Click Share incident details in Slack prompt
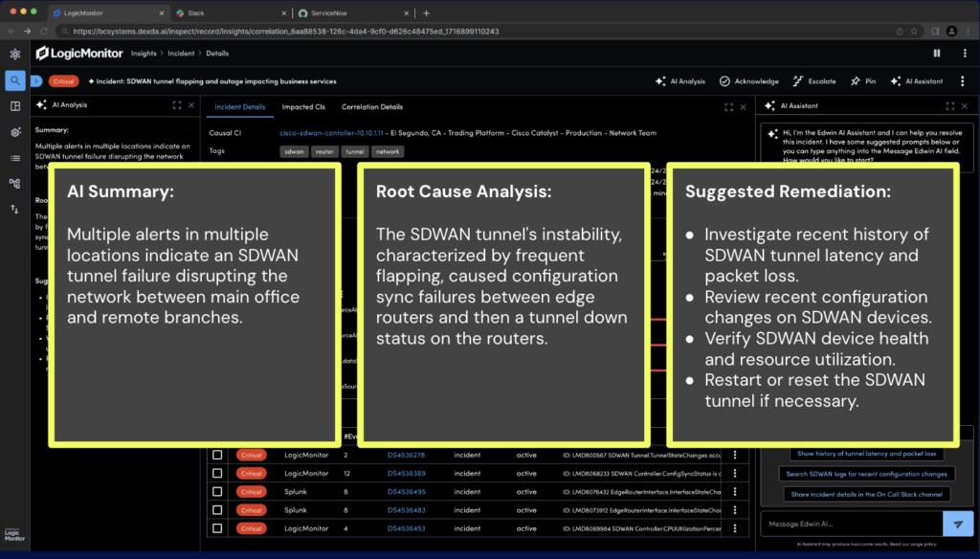Screen dimensions: 980x559 (867, 494)
